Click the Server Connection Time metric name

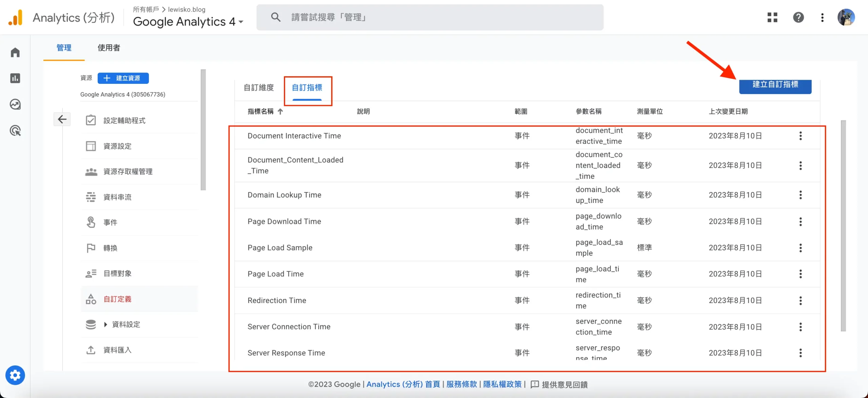(289, 327)
